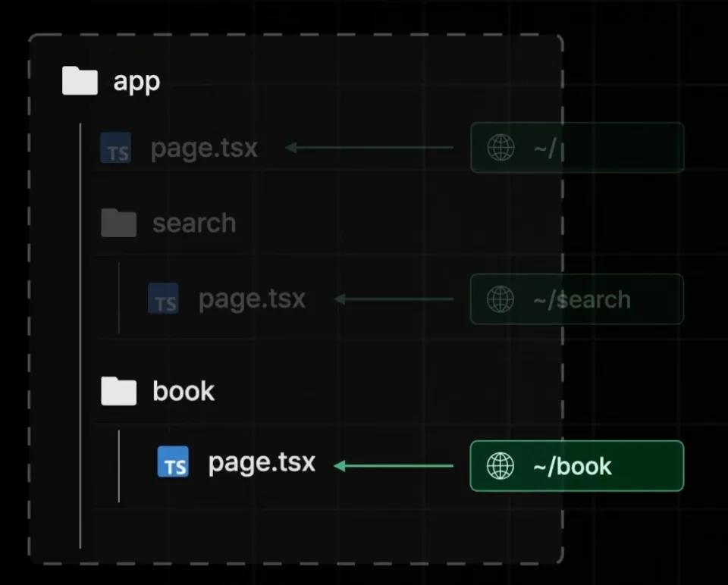Viewport: 728px width, 585px height.
Task: Click the bright TS icon under book
Action: (x=173, y=462)
